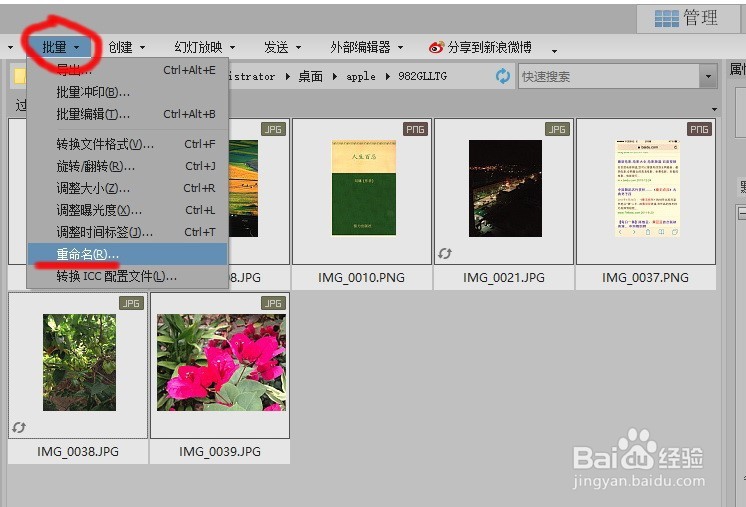Click the Sina Weibo logo icon
The height and width of the screenshot is (507, 746).
(436, 47)
